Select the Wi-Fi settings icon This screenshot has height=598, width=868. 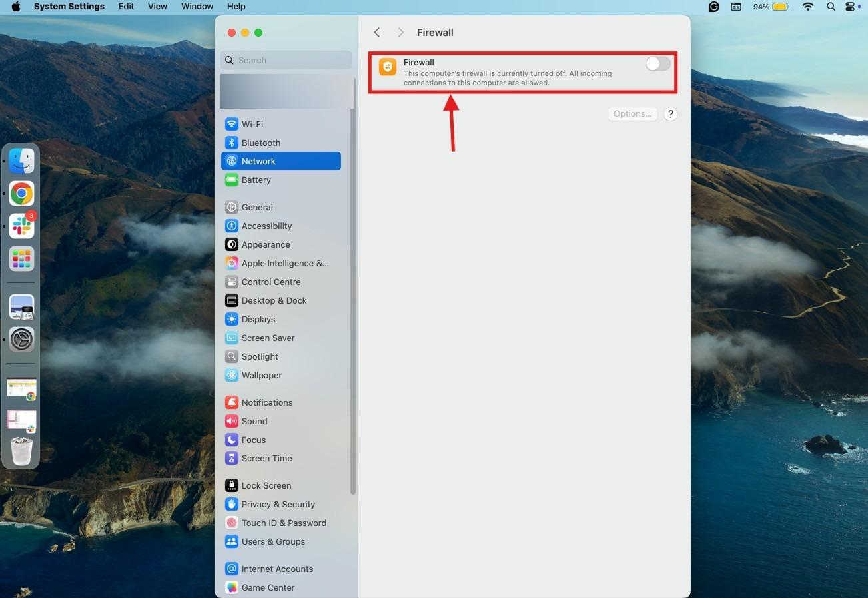tap(231, 124)
